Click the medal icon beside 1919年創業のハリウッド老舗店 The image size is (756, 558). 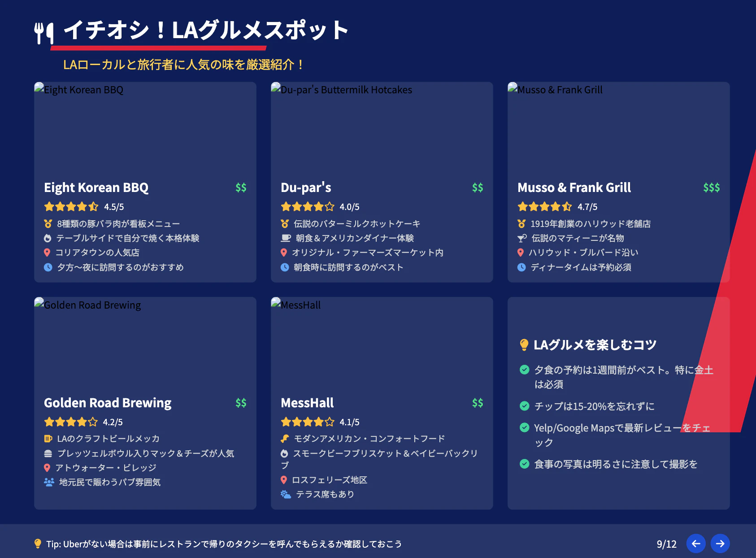[x=521, y=223]
